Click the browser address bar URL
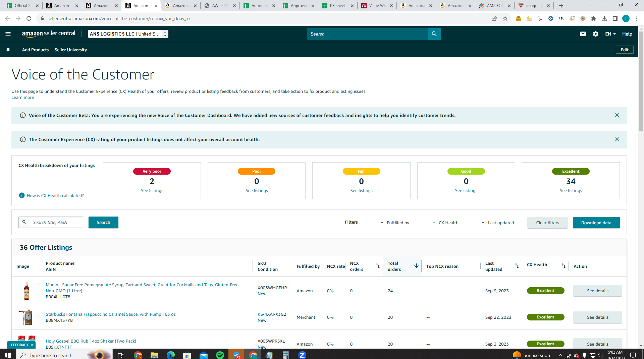Screen dimensions: 644x359 coord(119,18)
